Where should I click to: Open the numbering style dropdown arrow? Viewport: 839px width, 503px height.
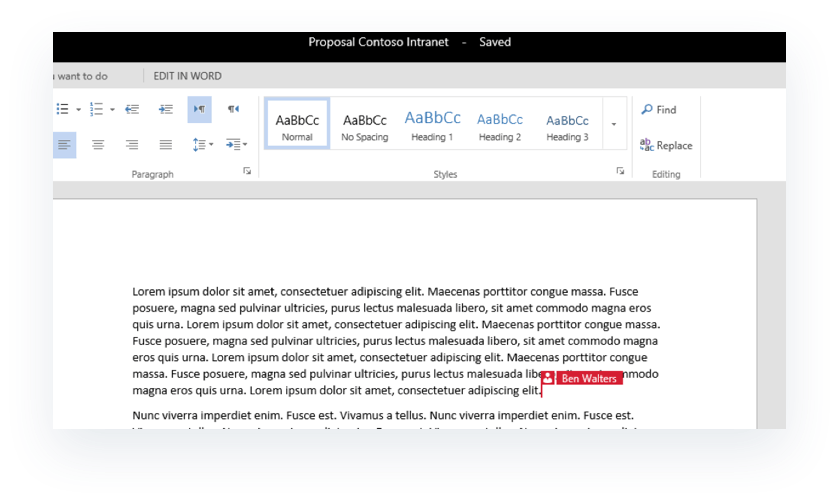point(112,110)
